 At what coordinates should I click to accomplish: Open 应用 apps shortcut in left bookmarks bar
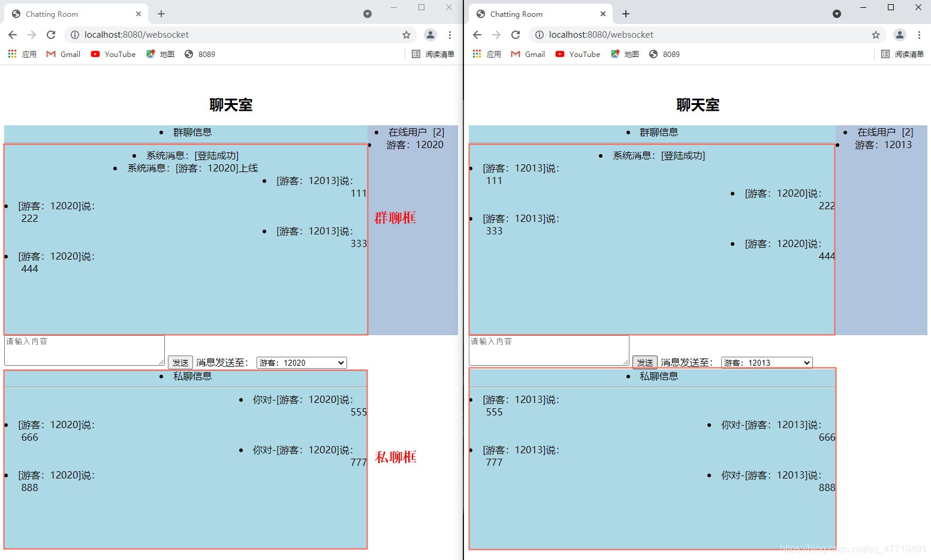22,54
